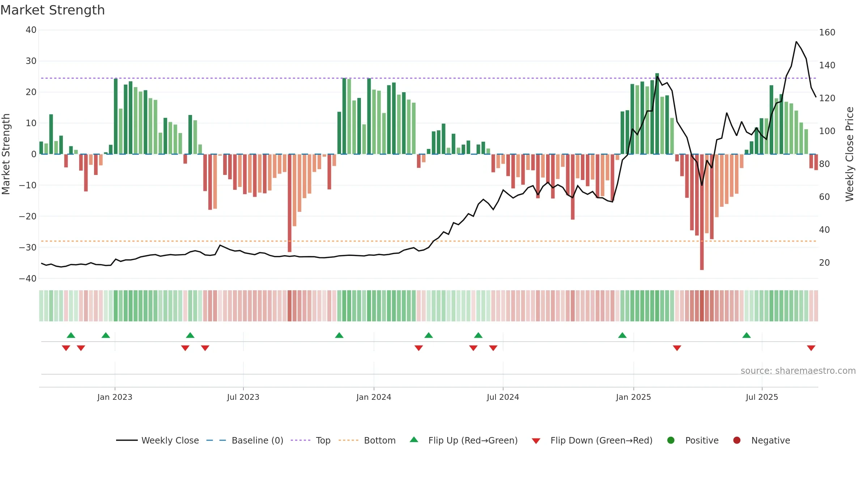Screen dimensions: 868x488
Task: Toggle the Weekly Close legend entry
Action: [x=157, y=440]
